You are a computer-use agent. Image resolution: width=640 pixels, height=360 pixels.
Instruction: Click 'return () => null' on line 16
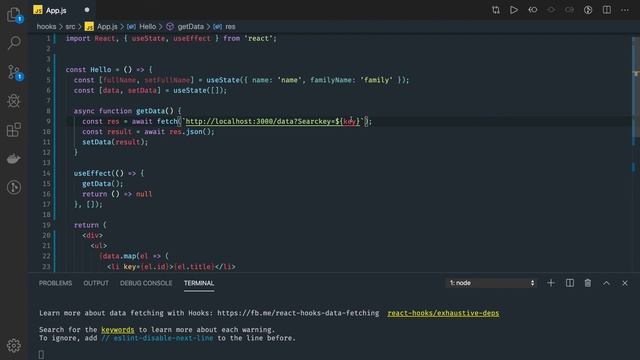tap(117, 194)
